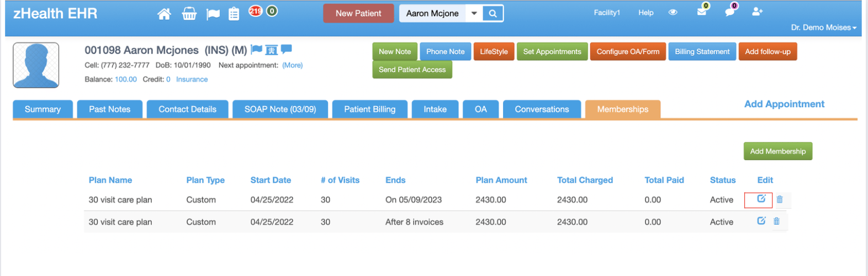The image size is (868, 276).
Task: Open the mail envelope notifications
Action: 702,11
